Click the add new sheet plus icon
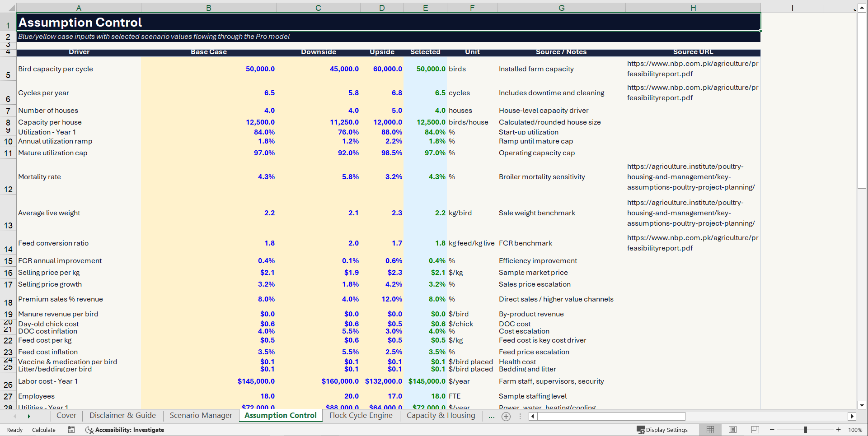The image size is (868, 436). click(506, 417)
